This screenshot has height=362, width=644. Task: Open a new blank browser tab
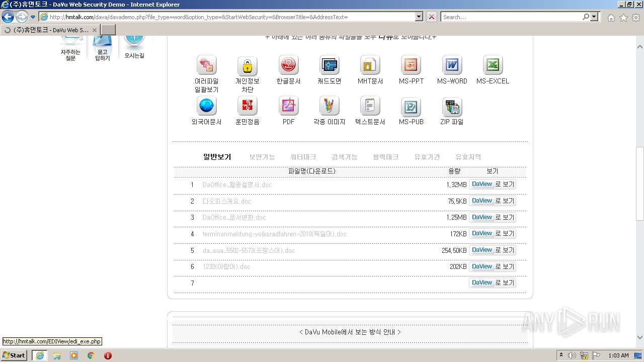tap(108, 30)
